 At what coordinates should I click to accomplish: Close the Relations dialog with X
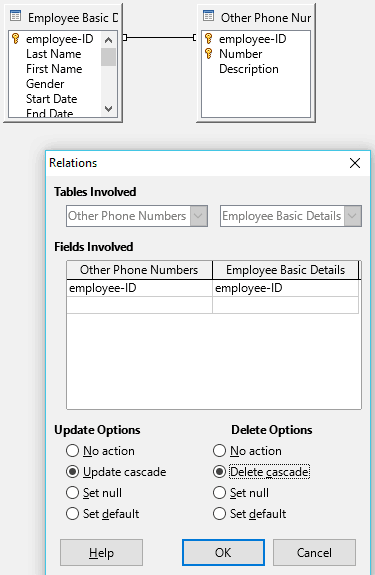click(x=355, y=163)
